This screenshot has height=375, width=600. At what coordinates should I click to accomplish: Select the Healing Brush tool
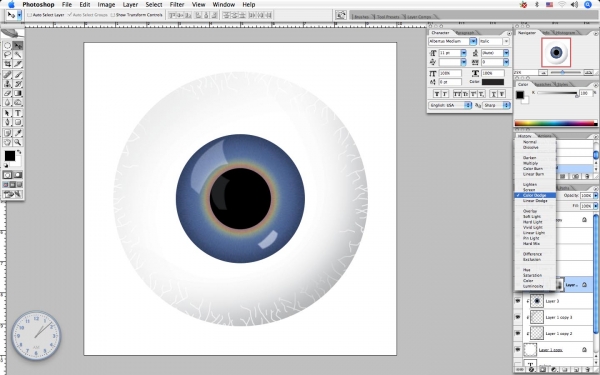7,75
